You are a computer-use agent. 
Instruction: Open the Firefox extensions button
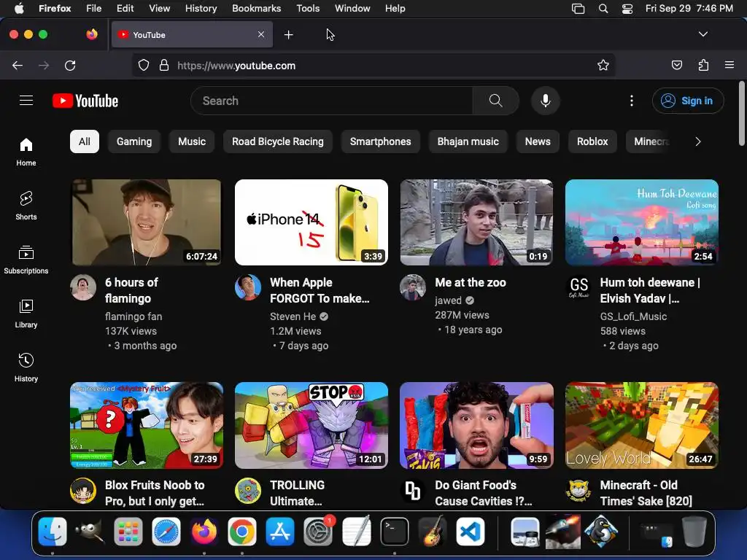[x=703, y=65]
